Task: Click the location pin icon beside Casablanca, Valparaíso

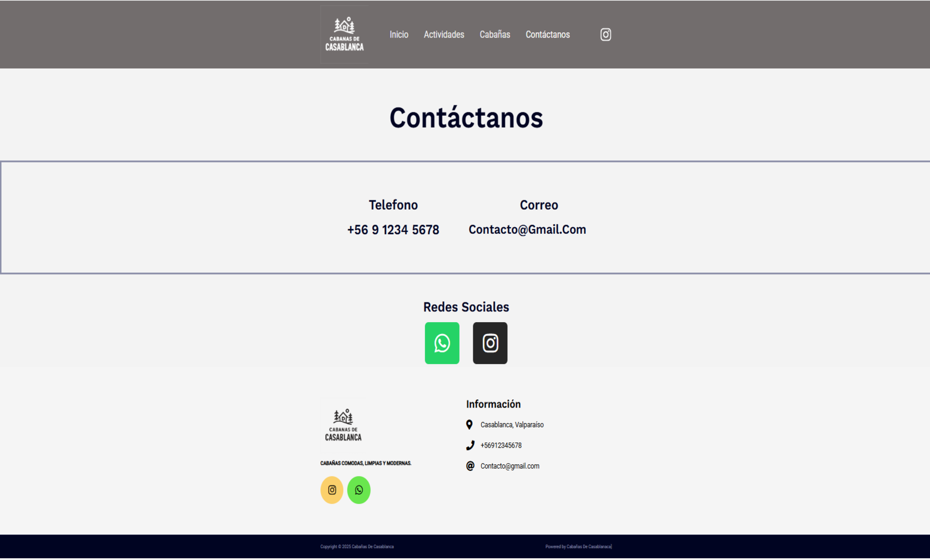Action: 469,425
